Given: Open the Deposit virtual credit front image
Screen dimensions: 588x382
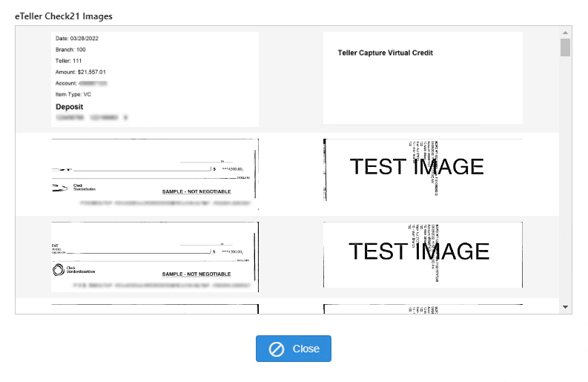Looking at the screenshot, I should click(155, 79).
